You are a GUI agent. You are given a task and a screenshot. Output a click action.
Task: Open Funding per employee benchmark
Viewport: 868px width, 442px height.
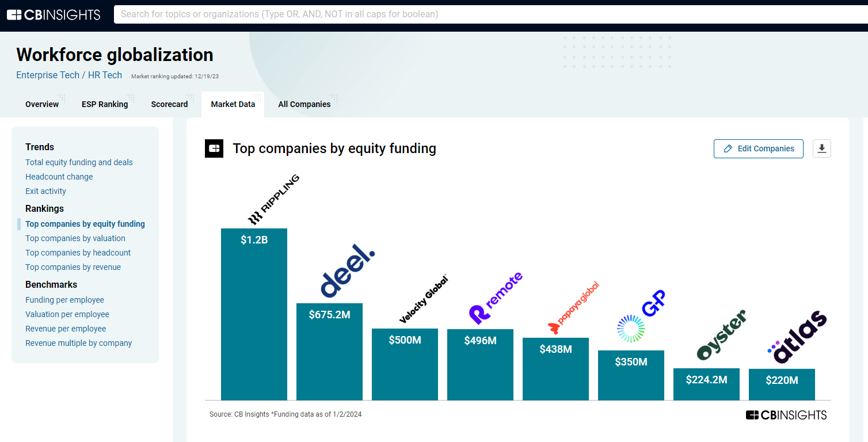(x=64, y=300)
